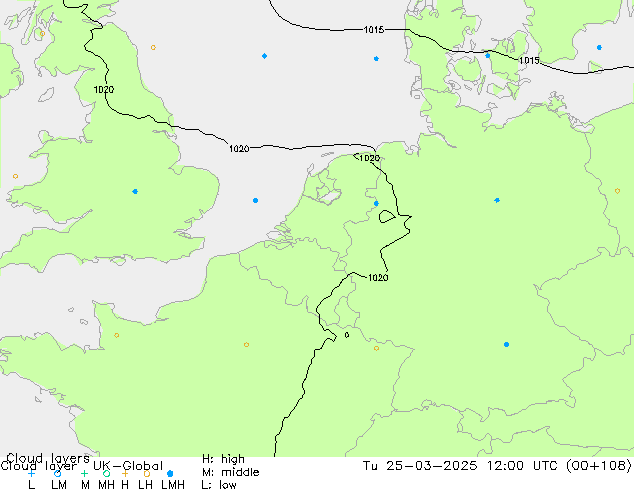The image size is (634, 490).
Task: Click the green circle MH legend icon
Action: click(106, 473)
